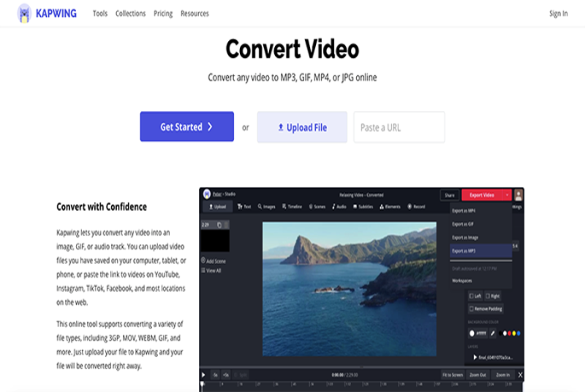Viewport: 585px width, 392px height.
Task: Close the timeline with the X icon
Action: click(x=520, y=375)
